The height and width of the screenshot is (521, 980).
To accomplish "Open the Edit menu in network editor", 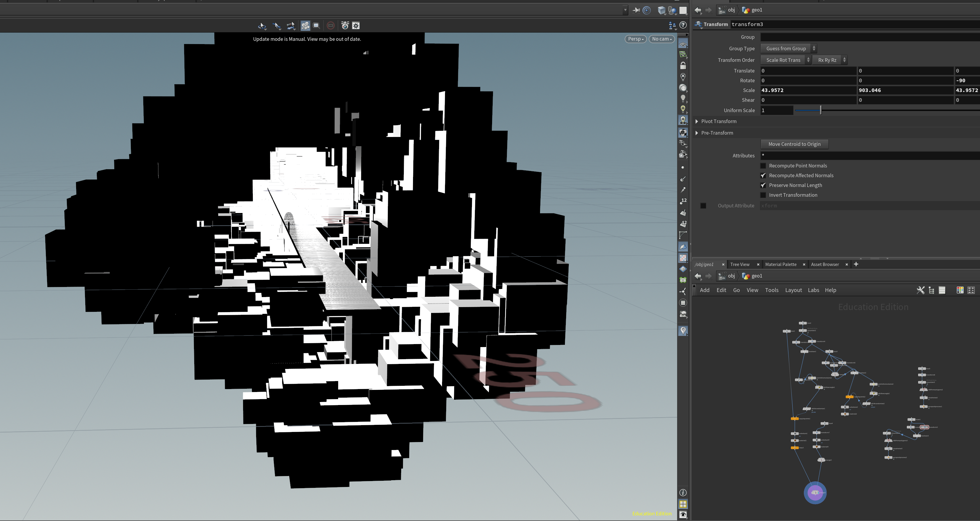I will (721, 290).
